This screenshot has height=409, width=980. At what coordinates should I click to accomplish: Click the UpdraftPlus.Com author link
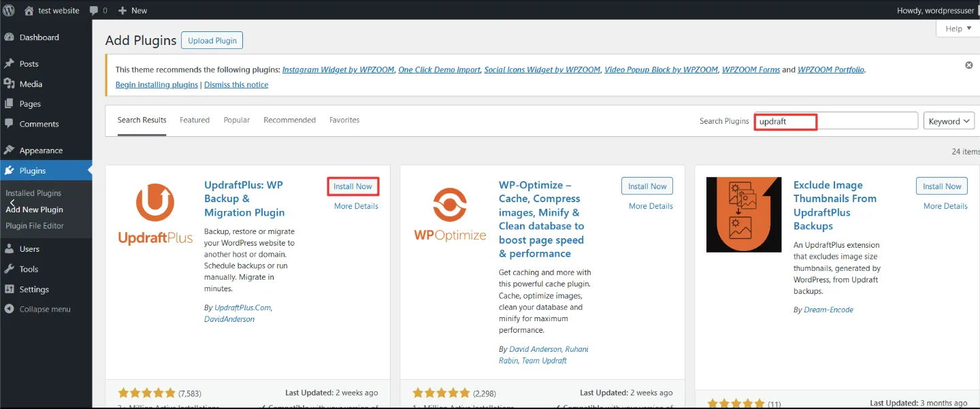coord(243,308)
